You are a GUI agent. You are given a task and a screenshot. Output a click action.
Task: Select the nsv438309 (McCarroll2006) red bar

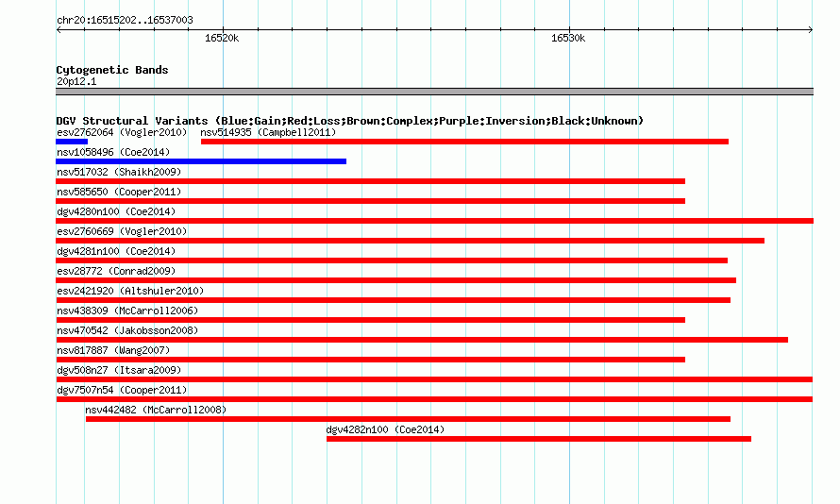370,320
